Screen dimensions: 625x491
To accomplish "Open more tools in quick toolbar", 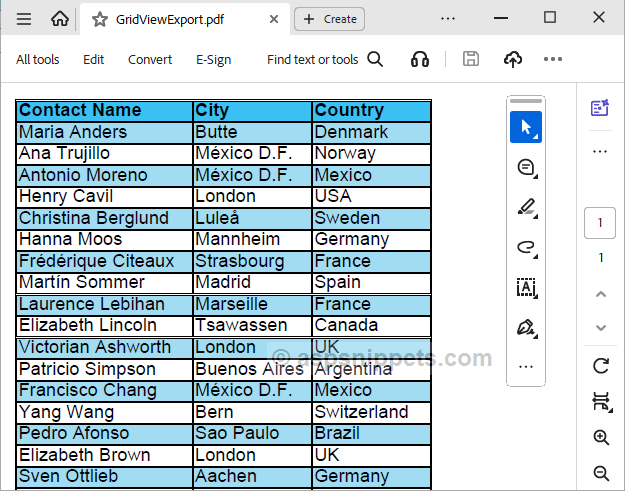I will click(x=526, y=367).
